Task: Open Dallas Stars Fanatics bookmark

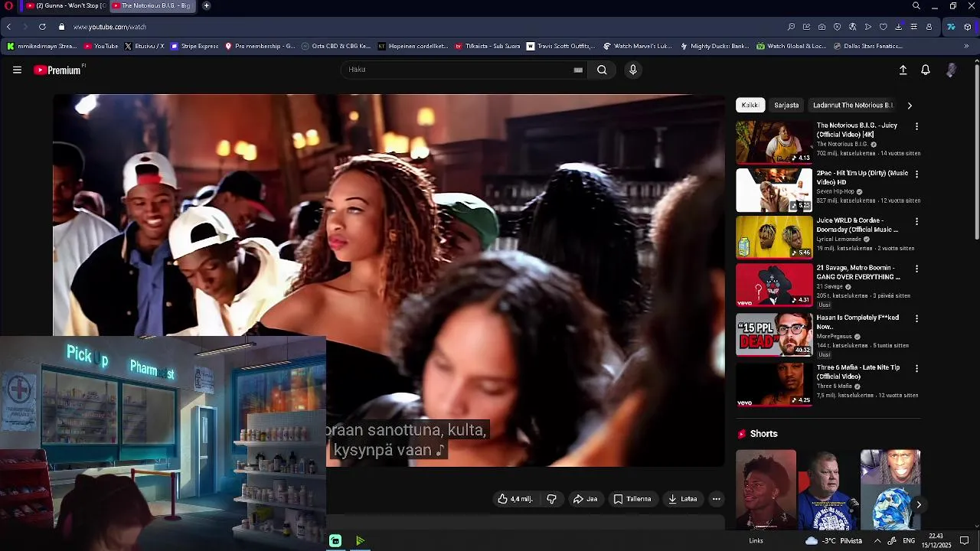Action: 867,46
